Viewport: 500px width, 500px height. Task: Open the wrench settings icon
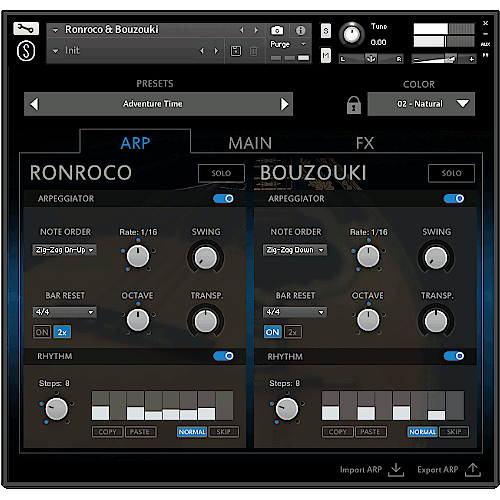coord(26,29)
